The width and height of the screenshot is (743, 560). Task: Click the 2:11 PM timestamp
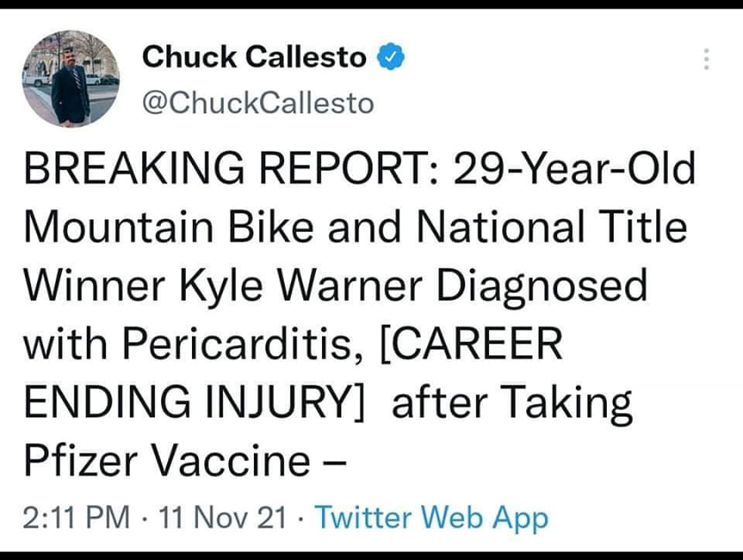point(76,517)
